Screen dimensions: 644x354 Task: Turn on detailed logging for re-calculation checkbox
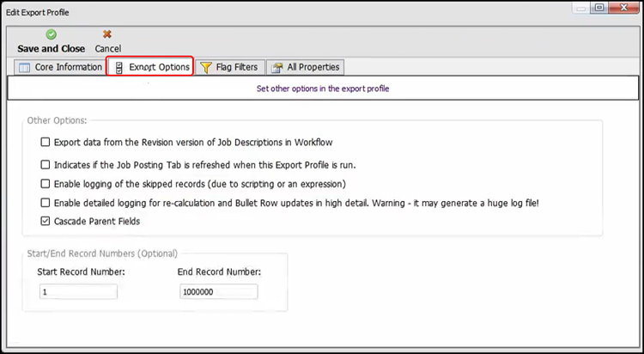(46, 203)
